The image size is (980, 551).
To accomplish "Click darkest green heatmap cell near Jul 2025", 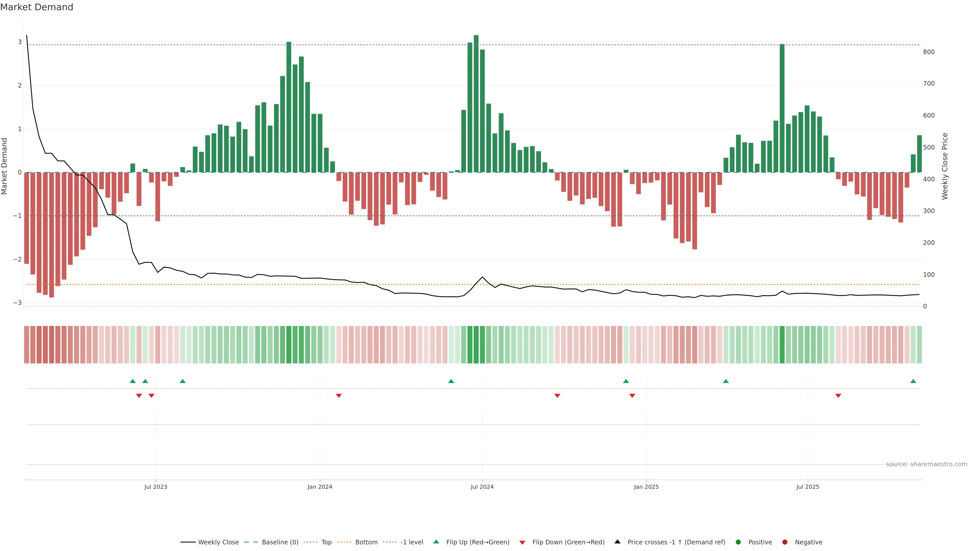I will [x=782, y=345].
